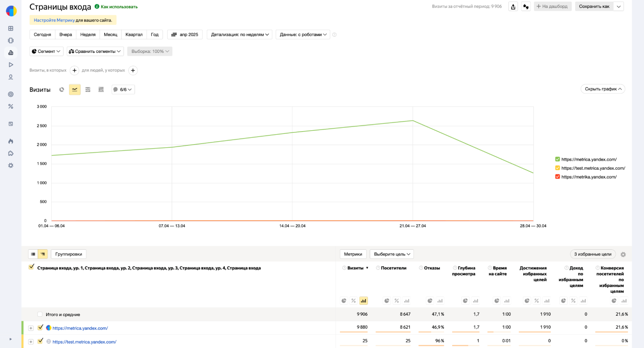
Task: Select flat list table view icon
Action: [33, 254]
